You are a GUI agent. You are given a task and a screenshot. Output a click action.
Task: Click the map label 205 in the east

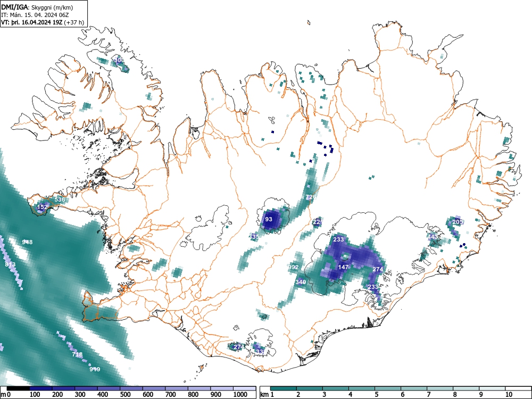[x=458, y=221]
